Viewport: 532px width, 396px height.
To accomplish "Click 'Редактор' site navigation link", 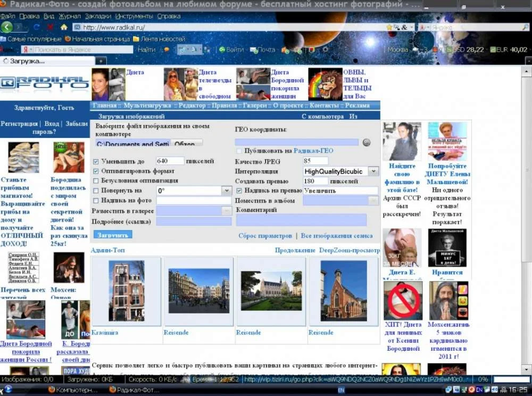I will click(x=192, y=105).
